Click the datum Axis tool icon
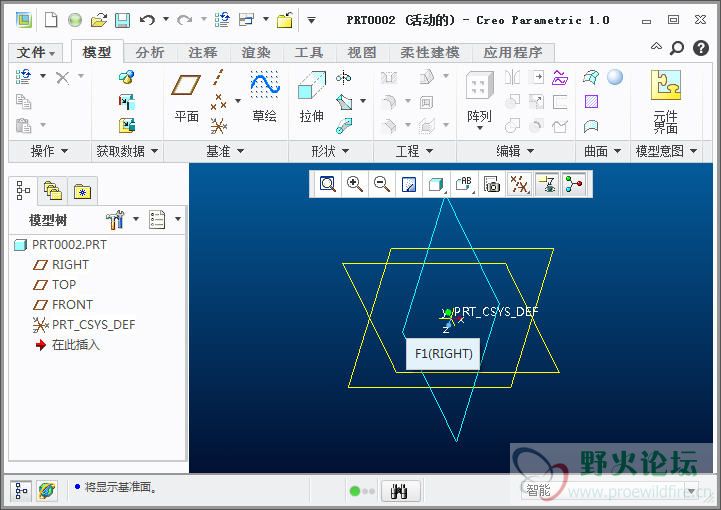The image size is (721, 510). (218, 77)
